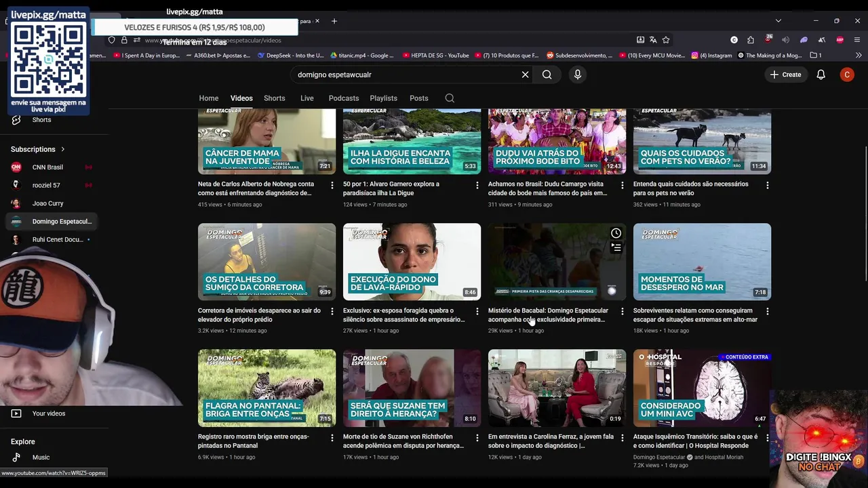Click Watch later on Mistério de Bacabal thumbnail
Viewport: 868px width, 488px height.
click(616, 233)
